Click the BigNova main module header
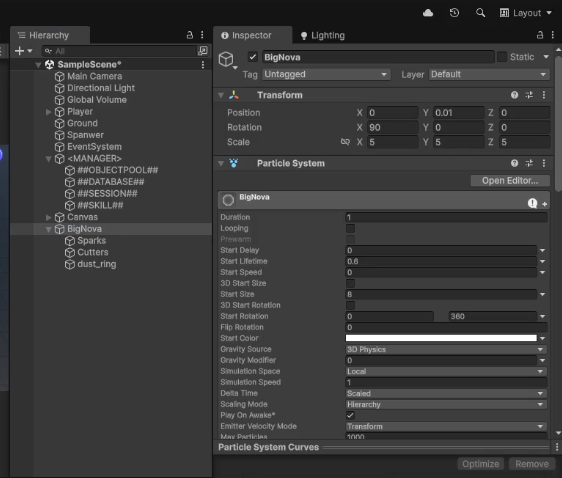Viewport: 562px width, 478px height. (383, 200)
